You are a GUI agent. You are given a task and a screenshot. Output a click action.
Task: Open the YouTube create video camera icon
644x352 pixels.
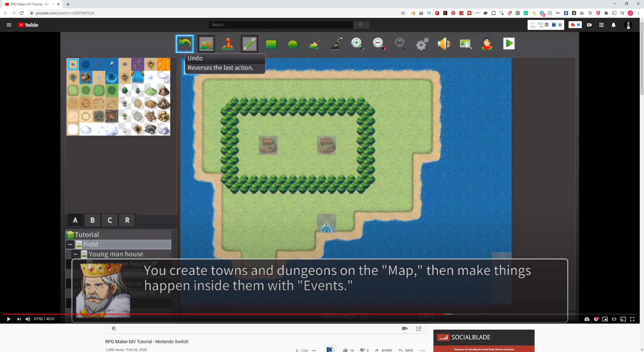[x=589, y=25]
